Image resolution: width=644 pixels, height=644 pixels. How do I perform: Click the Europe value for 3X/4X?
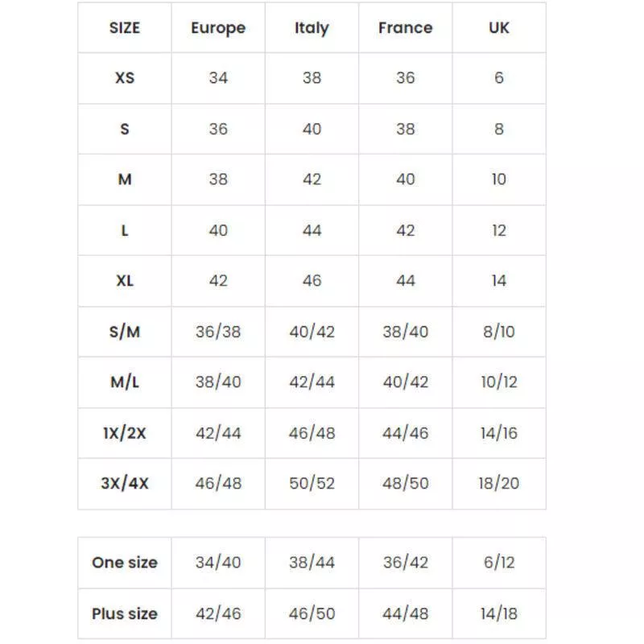[x=218, y=484]
